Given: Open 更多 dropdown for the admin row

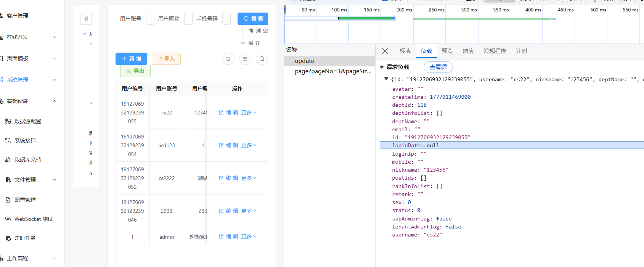Looking at the screenshot, I should [249, 236].
